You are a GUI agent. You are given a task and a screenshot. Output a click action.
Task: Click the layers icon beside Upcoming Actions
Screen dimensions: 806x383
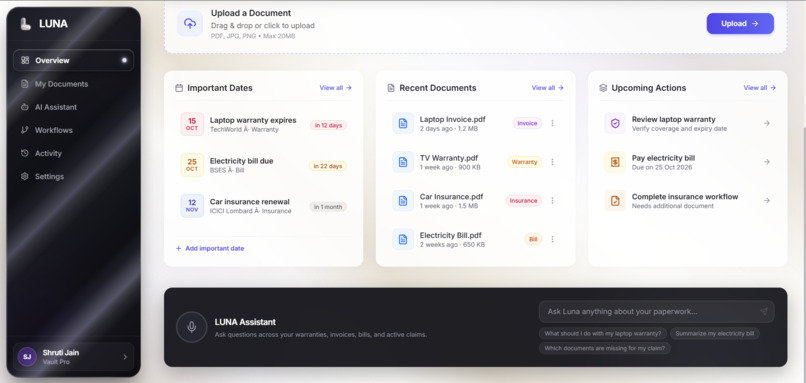(x=603, y=88)
